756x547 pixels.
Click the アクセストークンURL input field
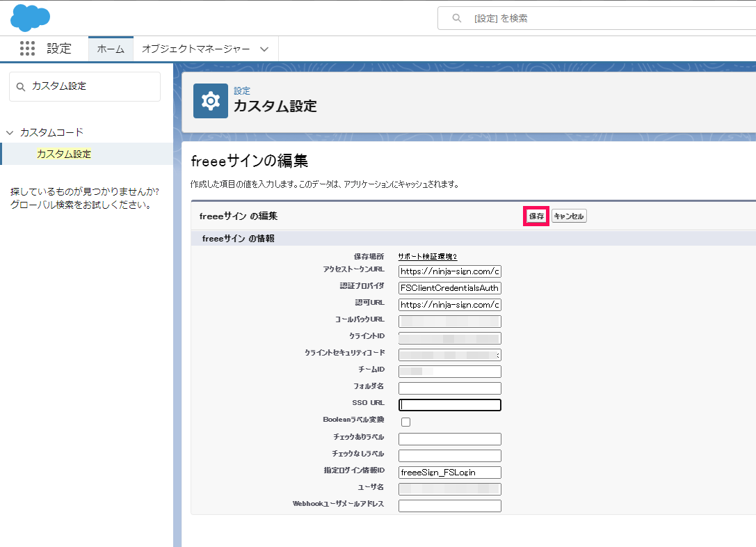[x=450, y=271]
